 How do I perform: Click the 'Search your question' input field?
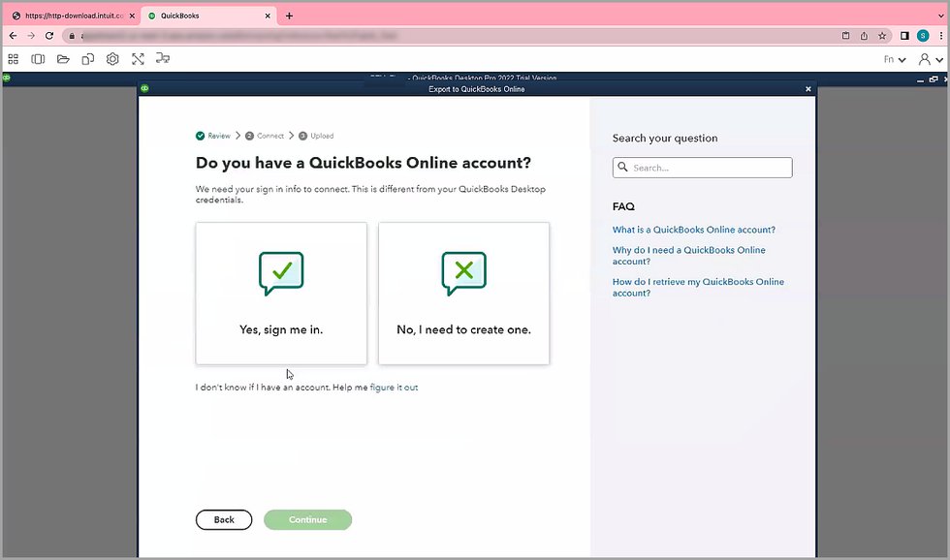702,168
